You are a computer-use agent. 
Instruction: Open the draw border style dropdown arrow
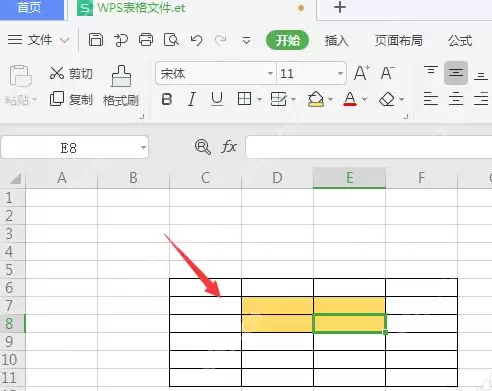293,99
